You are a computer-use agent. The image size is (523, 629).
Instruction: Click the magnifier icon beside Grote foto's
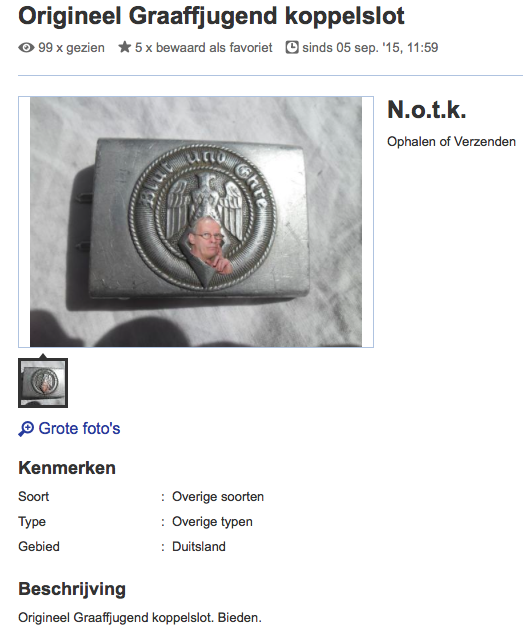[x=26, y=429]
